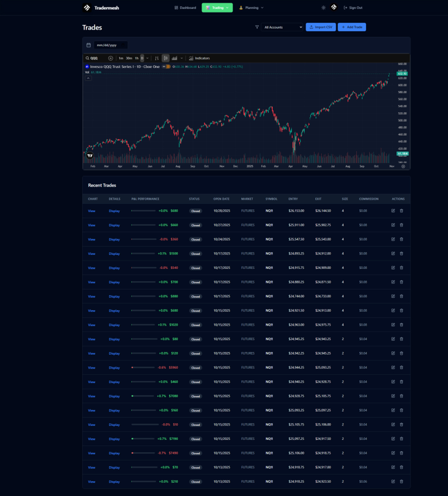Delete the 10/28/2025 trade entry
The height and width of the screenshot is (496, 448).
tap(401, 211)
